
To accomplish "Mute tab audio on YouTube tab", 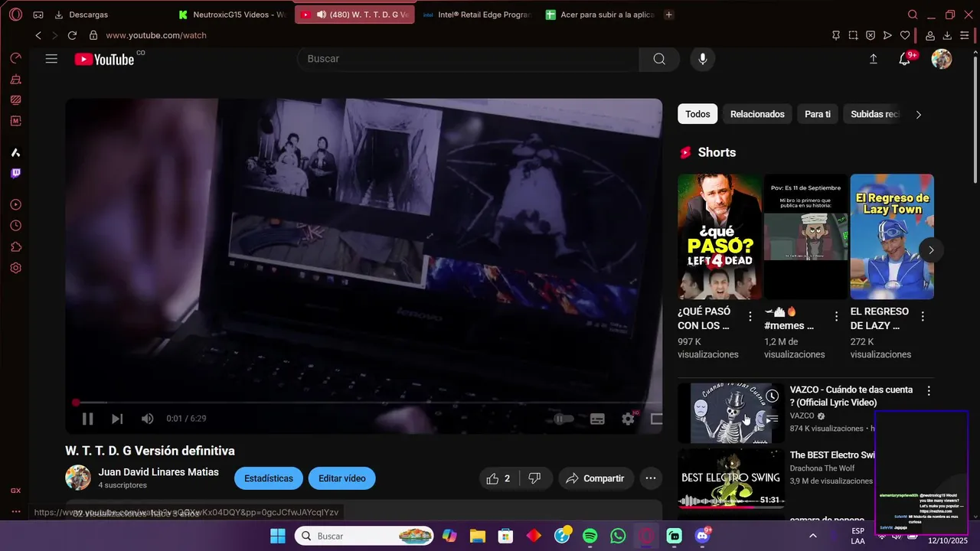I will pyautogui.click(x=321, y=15).
